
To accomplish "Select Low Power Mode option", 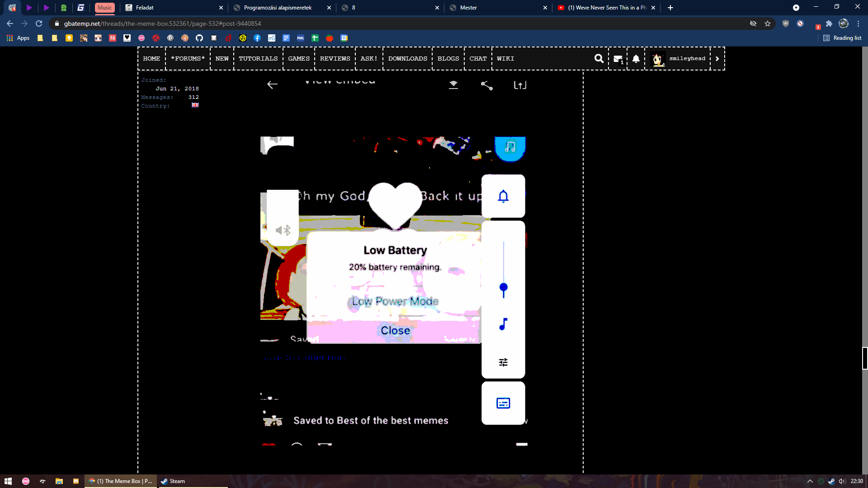I will point(395,301).
